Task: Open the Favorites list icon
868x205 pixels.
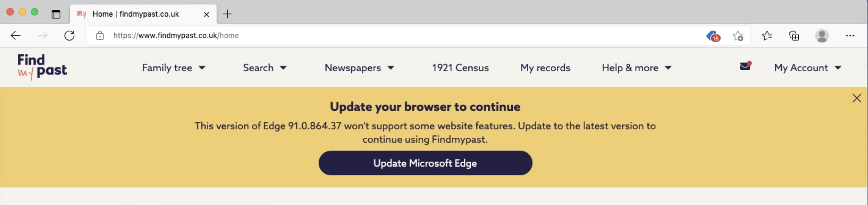Action: 767,36
